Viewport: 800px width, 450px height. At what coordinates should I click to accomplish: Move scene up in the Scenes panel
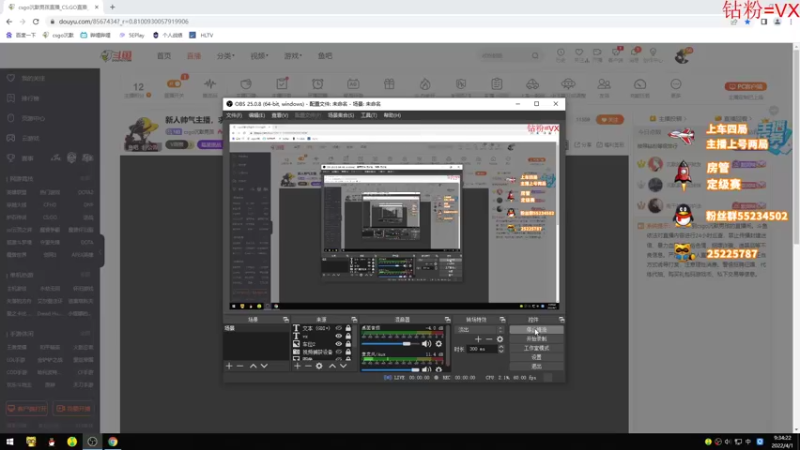click(x=253, y=366)
